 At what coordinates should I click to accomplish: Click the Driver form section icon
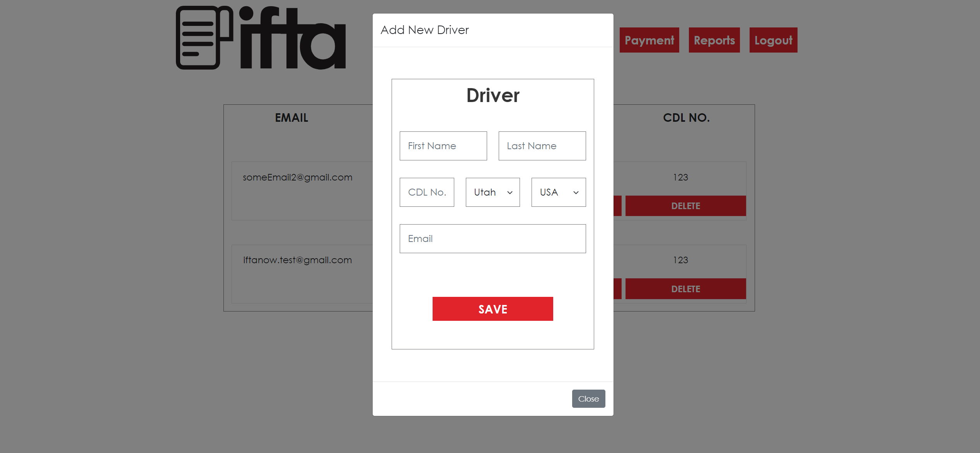[x=493, y=95]
